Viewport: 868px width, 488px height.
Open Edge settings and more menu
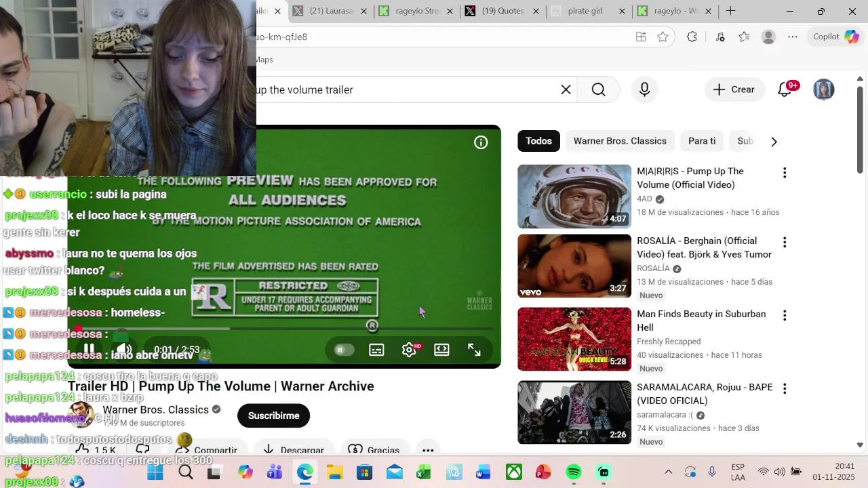click(793, 37)
